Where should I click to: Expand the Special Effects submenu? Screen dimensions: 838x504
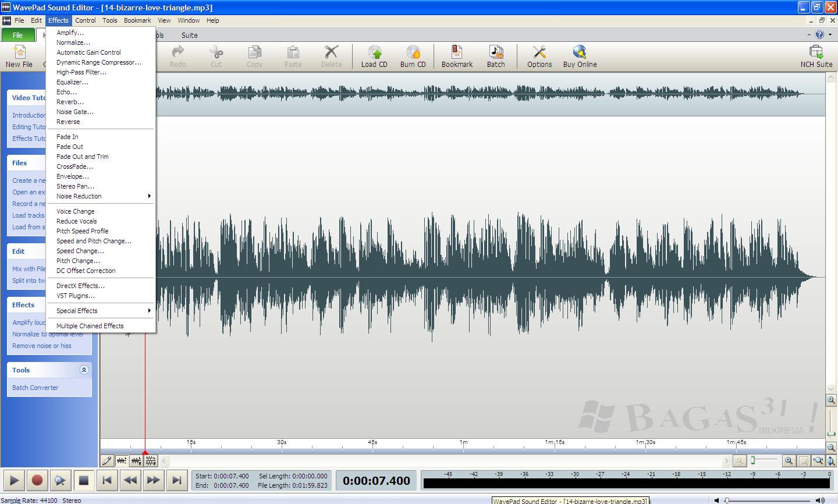click(101, 311)
